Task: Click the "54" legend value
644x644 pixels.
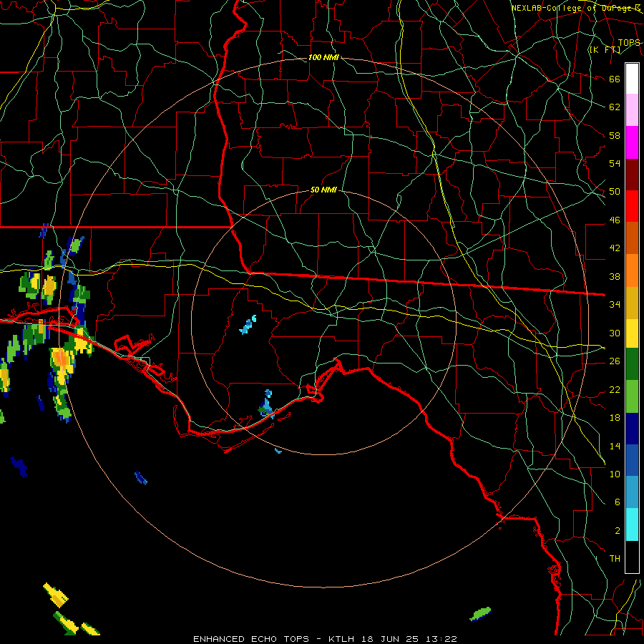Action: [x=615, y=163]
